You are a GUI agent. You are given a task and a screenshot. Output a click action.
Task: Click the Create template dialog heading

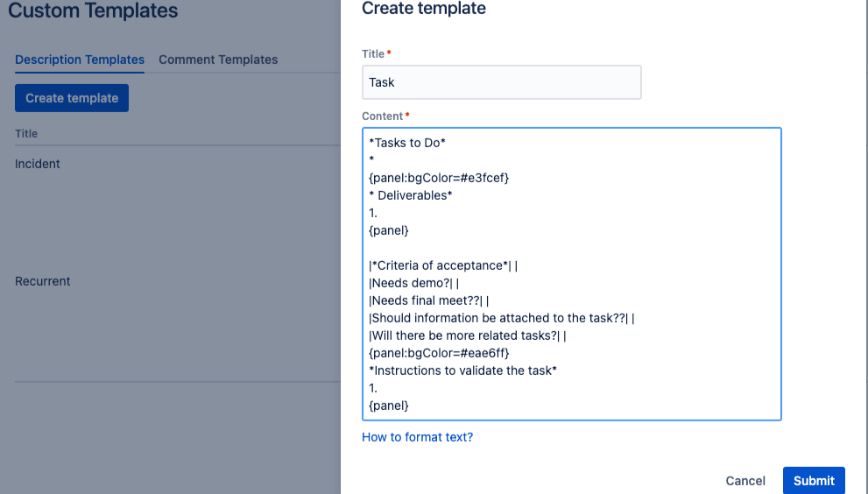pos(424,9)
